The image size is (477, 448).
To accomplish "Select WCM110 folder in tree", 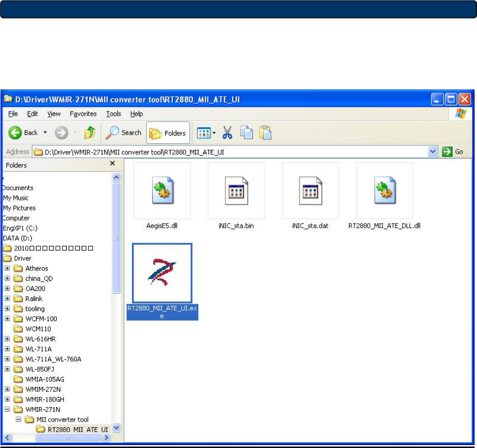I will [x=38, y=329].
